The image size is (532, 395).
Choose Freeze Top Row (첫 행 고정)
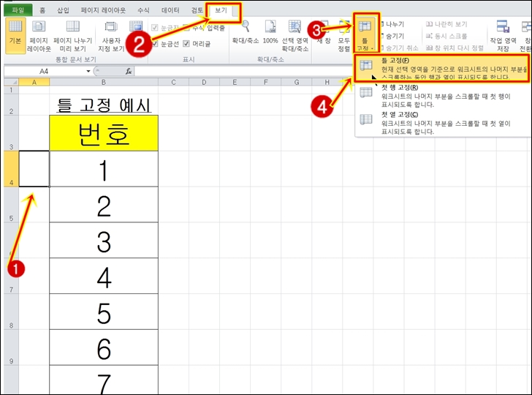coord(441,96)
